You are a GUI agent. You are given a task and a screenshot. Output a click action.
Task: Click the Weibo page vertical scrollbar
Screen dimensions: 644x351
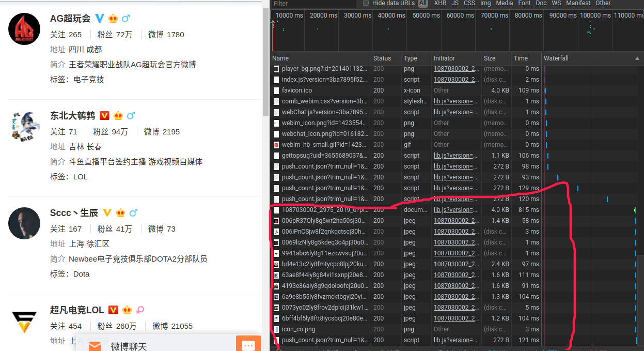(266, 62)
